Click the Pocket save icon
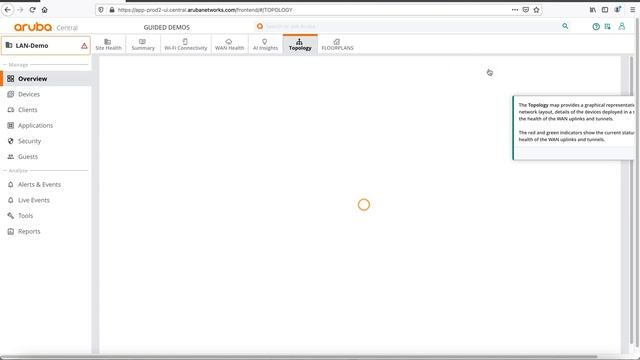This screenshot has height=360, width=640. 526,10
